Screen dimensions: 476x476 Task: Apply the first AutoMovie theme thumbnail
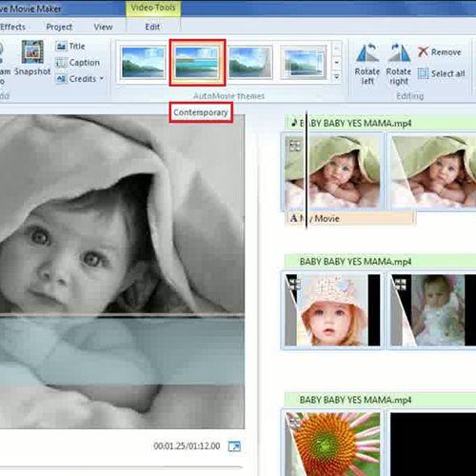coord(143,63)
